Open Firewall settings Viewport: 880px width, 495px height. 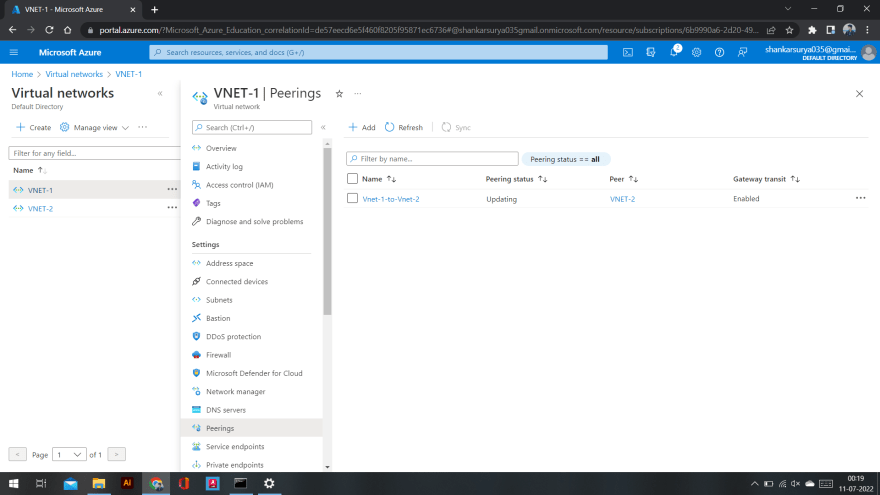point(218,355)
